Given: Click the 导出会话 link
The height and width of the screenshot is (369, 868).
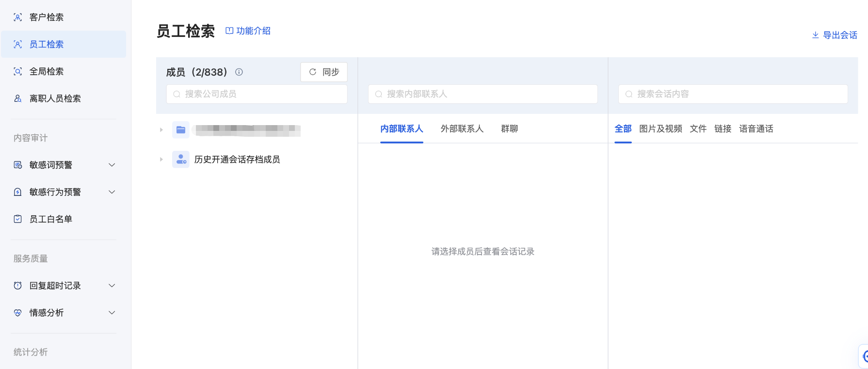Looking at the screenshot, I should tap(835, 35).
